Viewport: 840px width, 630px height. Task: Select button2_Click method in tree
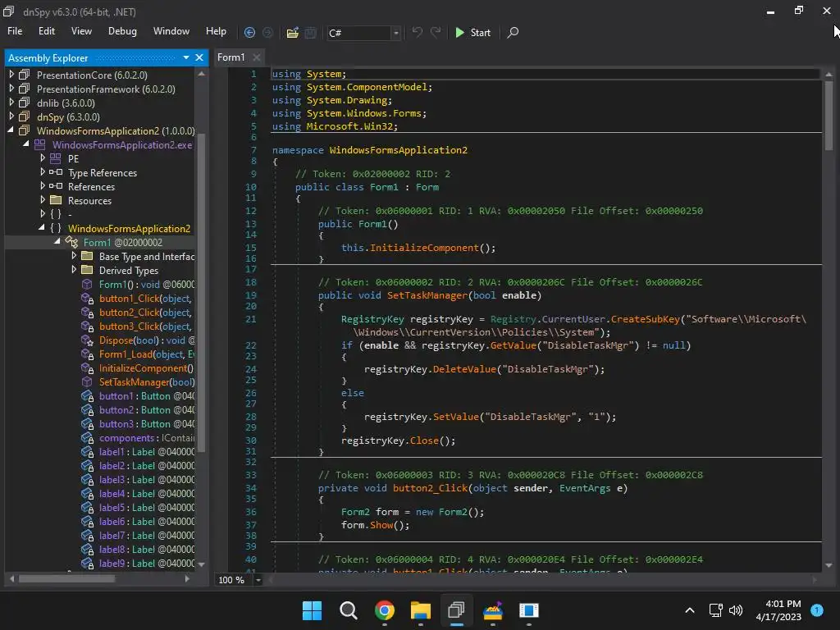tap(145, 312)
